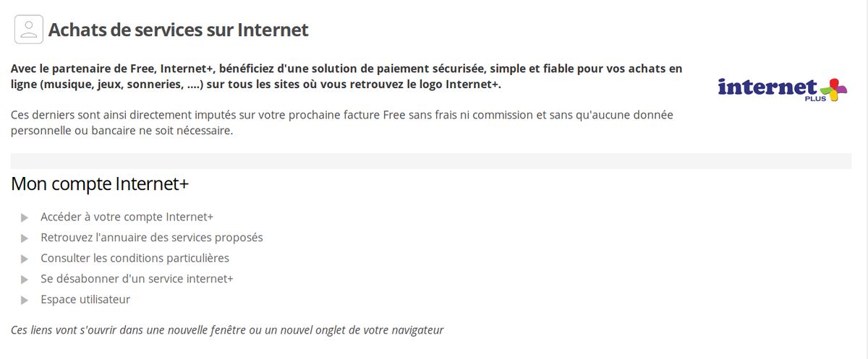The image size is (868, 359).
Task: Go to the "Espace utilisateur" link
Action: tap(85, 299)
